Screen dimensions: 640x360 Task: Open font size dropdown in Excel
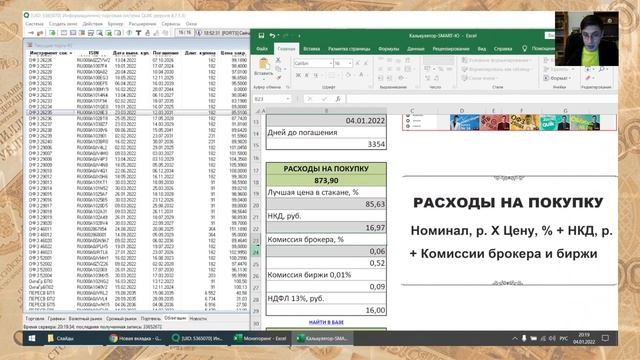pos(350,63)
